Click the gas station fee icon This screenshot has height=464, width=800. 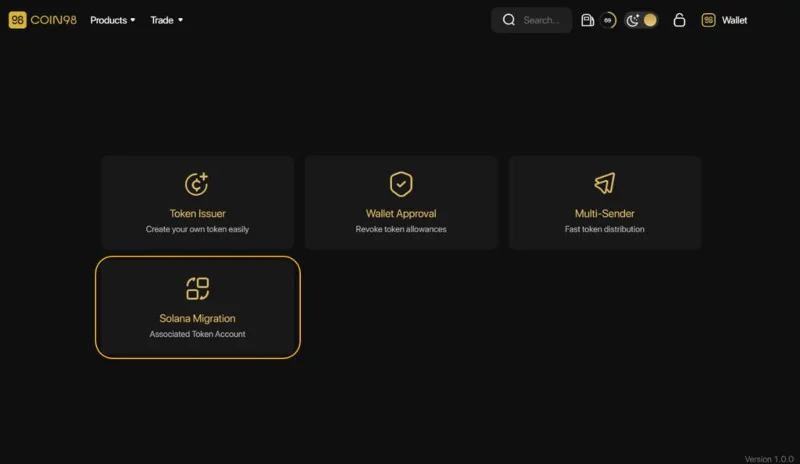tap(587, 20)
